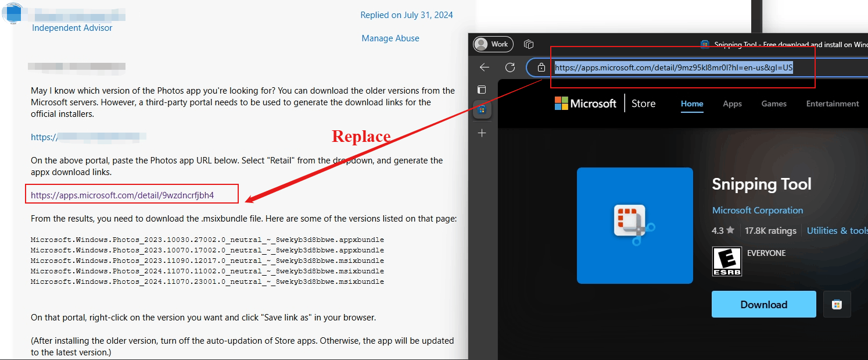Click the Snipping Tool tab favicon
The width and height of the screenshot is (868, 360).
click(x=705, y=44)
